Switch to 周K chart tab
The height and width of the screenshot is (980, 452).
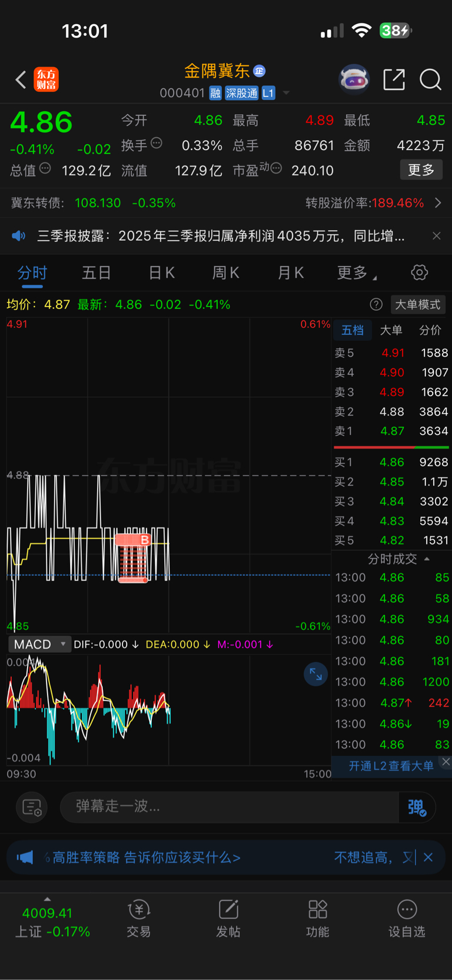tap(226, 273)
